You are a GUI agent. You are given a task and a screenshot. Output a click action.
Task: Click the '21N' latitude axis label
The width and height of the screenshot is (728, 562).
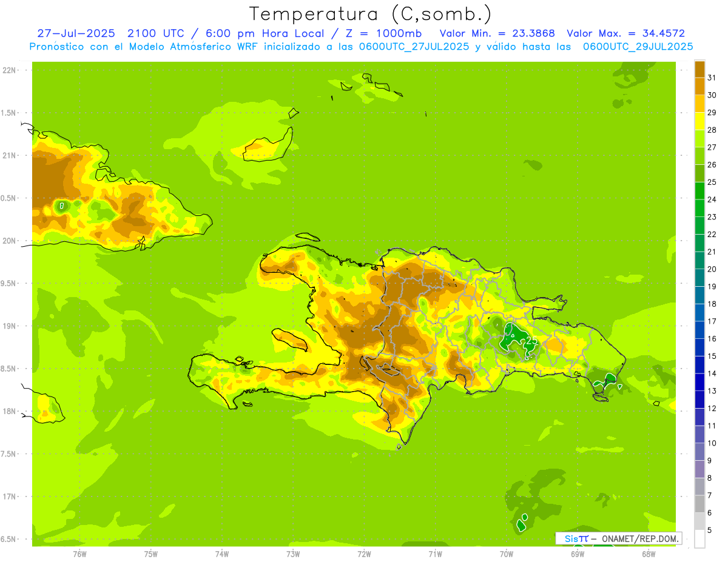tap(9, 155)
